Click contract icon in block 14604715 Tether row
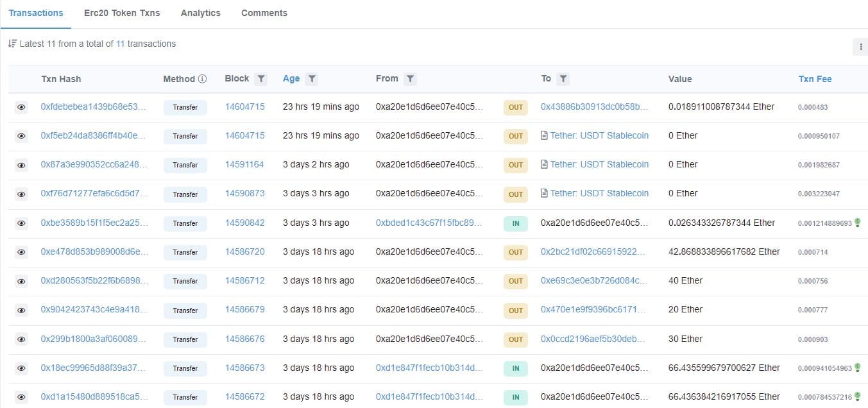Image resolution: width=868 pixels, height=408 pixels. click(x=544, y=135)
